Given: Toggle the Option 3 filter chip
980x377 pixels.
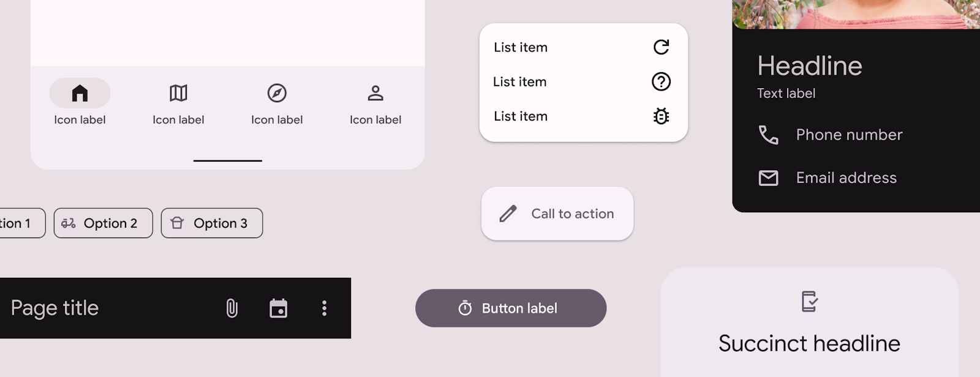Looking at the screenshot, I should click(211, 223).
